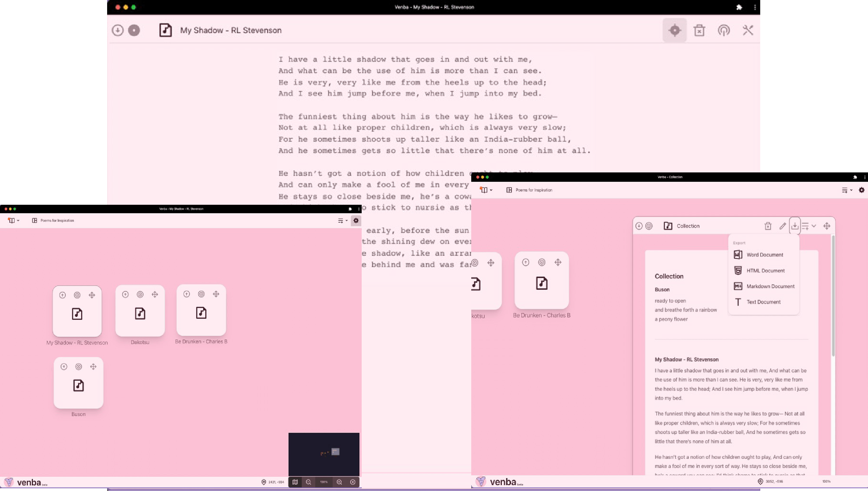
Task: Click the Text Document export entry
Action: coord(763,302)
